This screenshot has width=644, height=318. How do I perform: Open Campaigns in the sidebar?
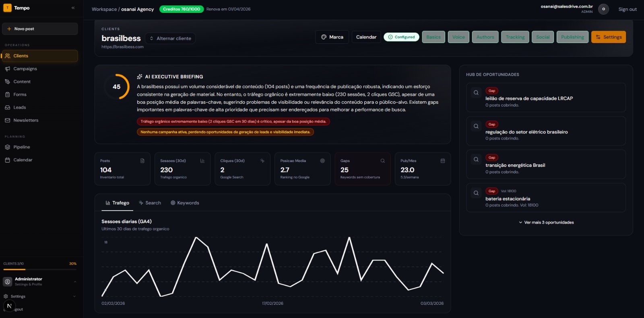[x=25, y=69]
